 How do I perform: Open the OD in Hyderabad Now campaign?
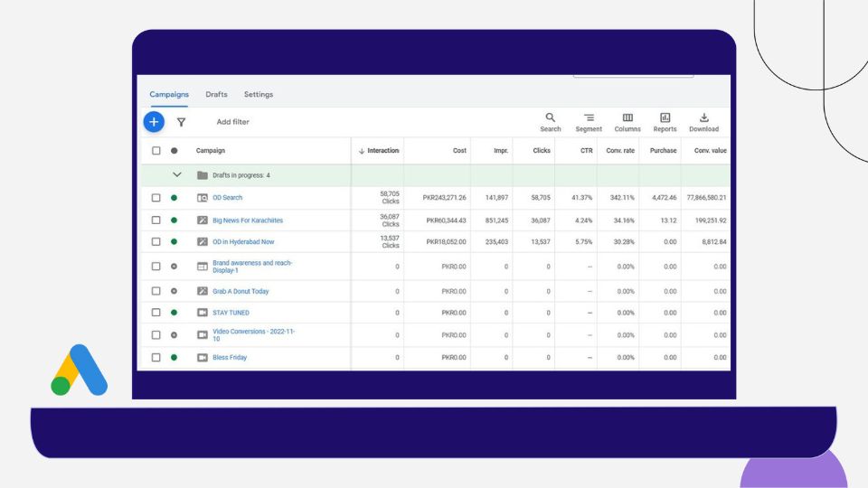(x=243, y=242)
